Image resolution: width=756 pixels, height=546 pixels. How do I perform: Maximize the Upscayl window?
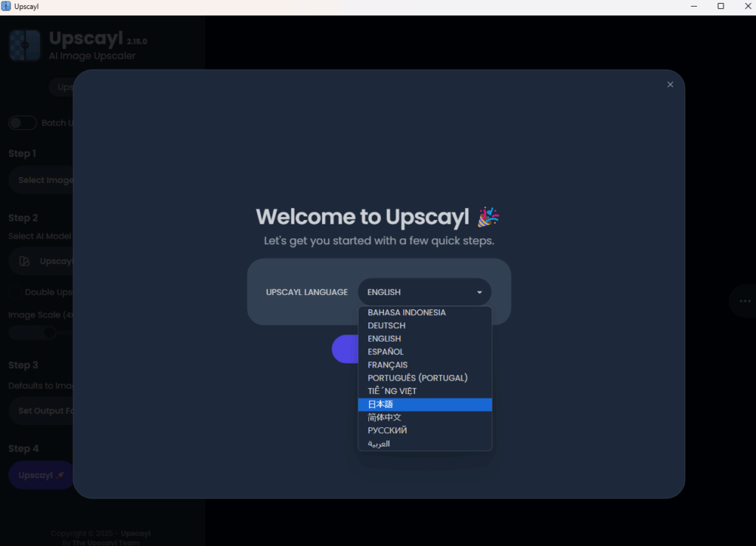click(x=721, y=7)
